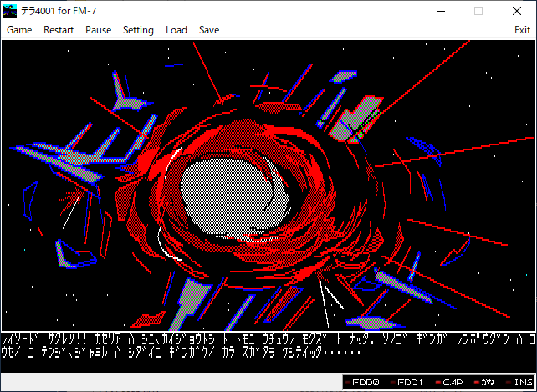Open the Save menu

point(209,30)
